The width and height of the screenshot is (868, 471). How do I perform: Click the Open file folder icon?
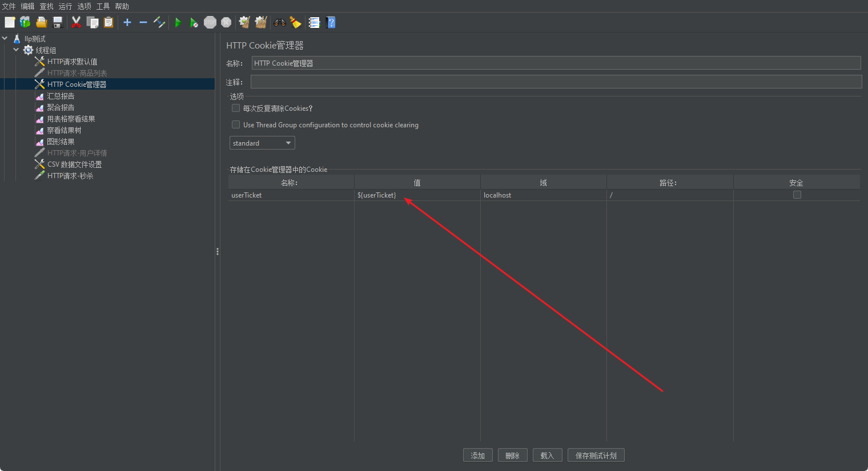pyautogui.click(x=42, y=22)
